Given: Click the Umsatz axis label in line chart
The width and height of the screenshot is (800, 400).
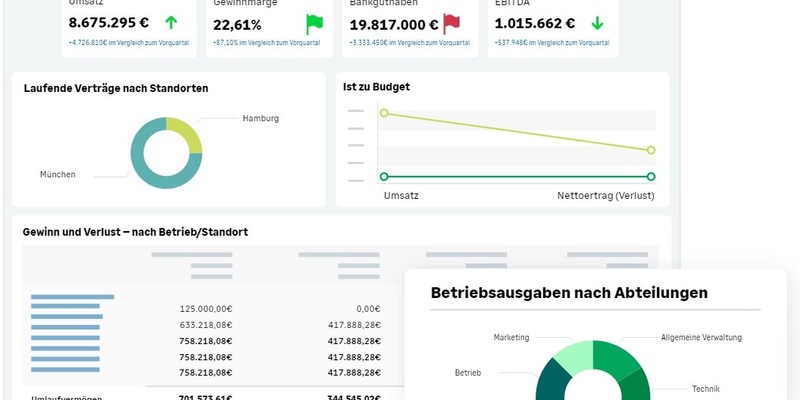Looking at the screenshot, I should pyautogui.click(x=401, y=195).
